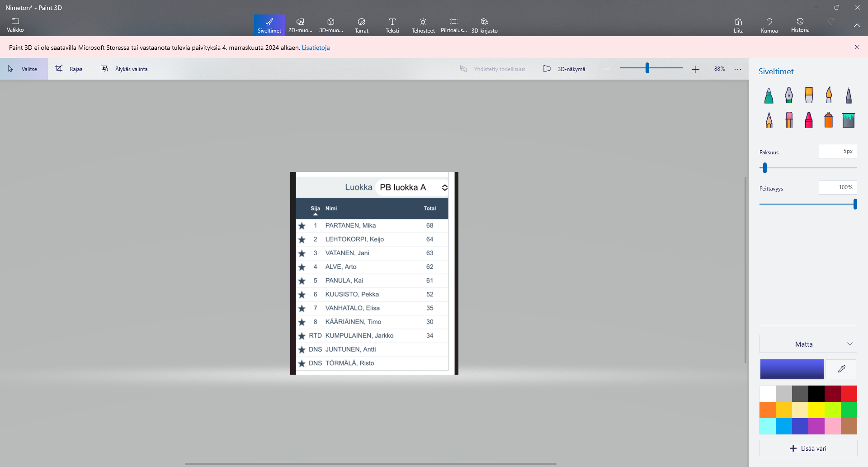The height and width of the screenshot is (467, 868).
Task: Open the Tarrat stickers tab
Action: pos(361,25)
